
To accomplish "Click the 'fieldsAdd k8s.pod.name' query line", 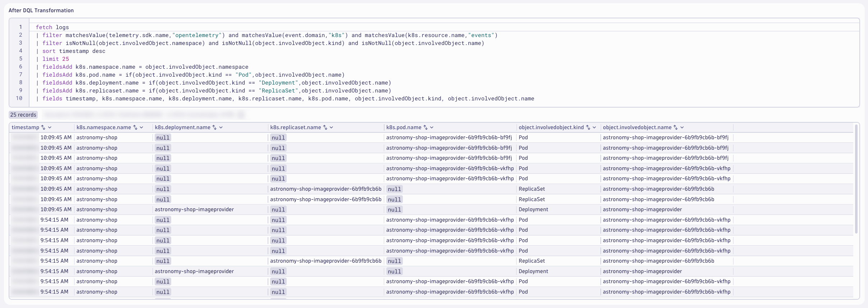I will [190, 75].
